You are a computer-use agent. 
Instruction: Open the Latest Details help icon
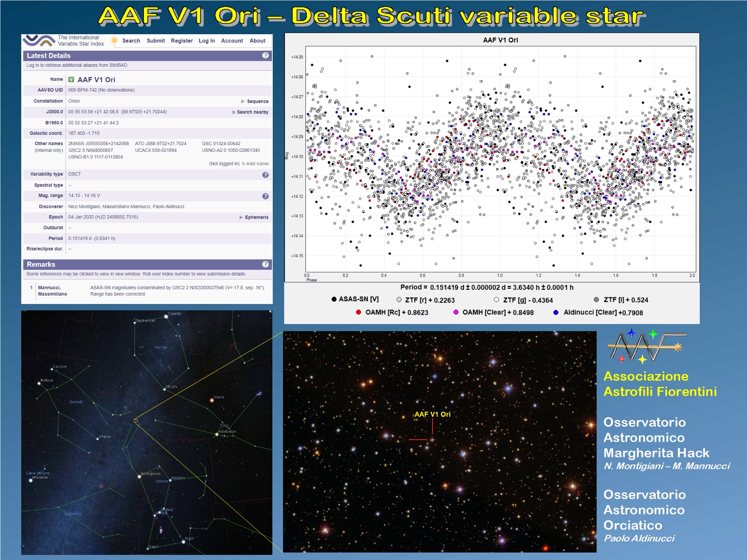266,55
